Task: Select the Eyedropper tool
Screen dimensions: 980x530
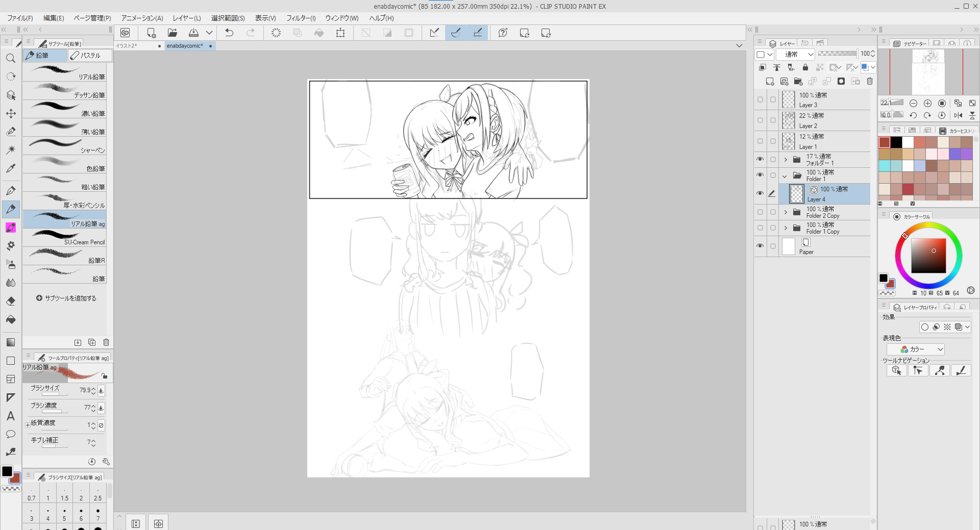Action: click(x=11, y=168)
